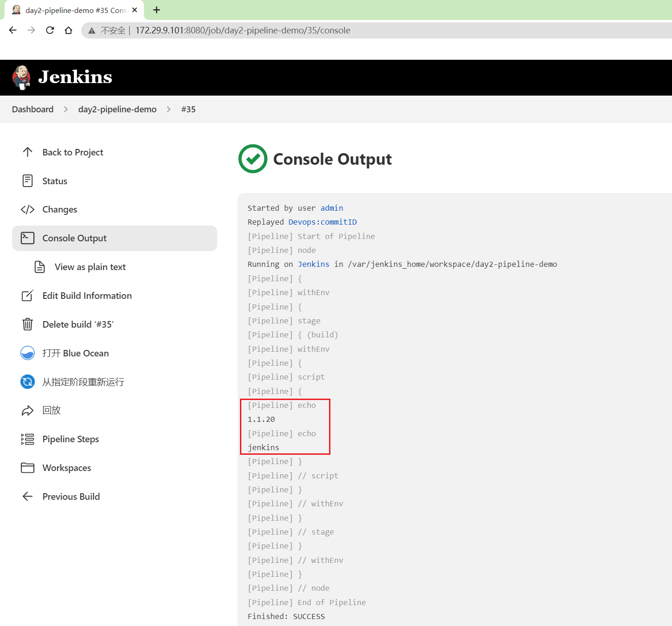Click '[Pipeline] // node' line
Viewport: 672px width, 626px height.
(288, 588)
